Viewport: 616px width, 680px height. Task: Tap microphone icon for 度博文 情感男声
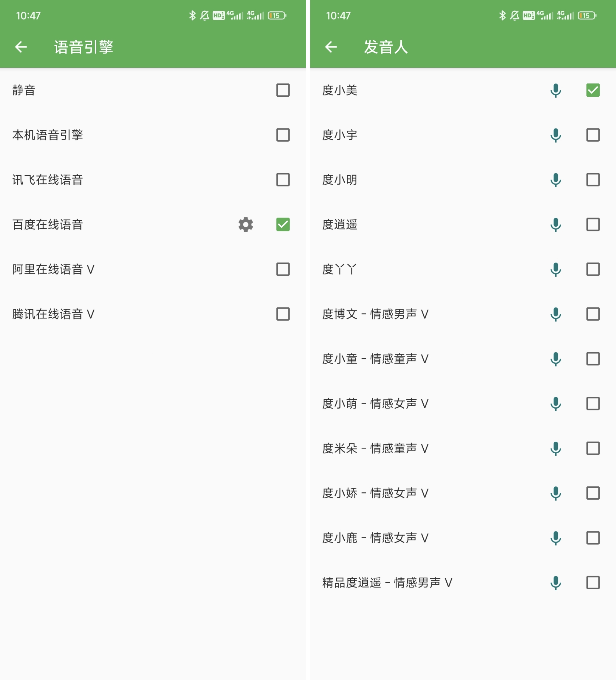(x=555, y=314)
